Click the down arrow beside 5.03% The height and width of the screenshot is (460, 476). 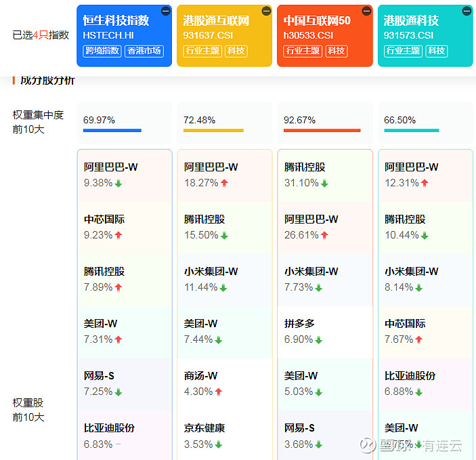click(319, 392)
